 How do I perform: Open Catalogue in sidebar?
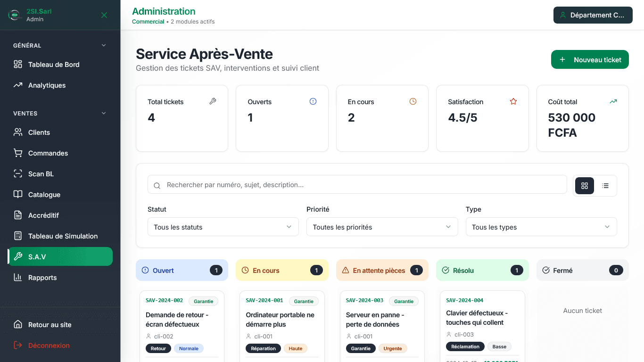60,195
